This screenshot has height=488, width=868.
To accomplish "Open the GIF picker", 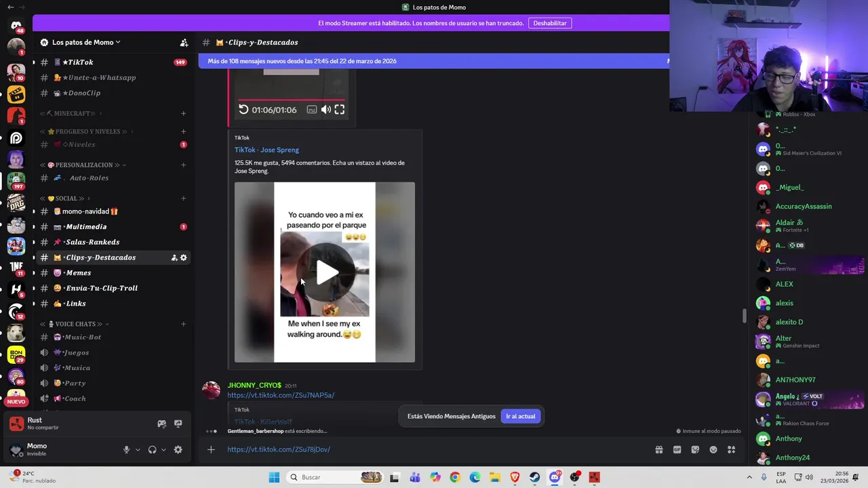I will pyautogui.click(x=677, y=449).
